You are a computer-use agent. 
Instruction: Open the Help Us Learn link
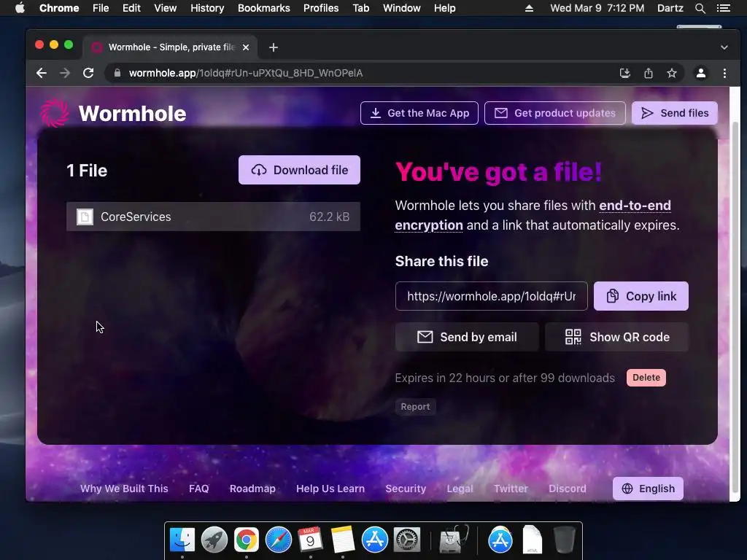point(330,489)
